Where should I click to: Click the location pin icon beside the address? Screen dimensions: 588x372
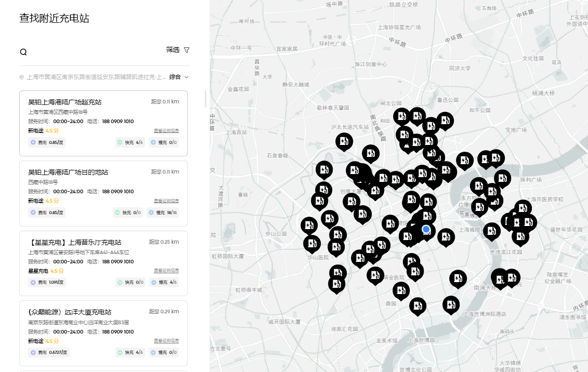(x=22, y=77)
